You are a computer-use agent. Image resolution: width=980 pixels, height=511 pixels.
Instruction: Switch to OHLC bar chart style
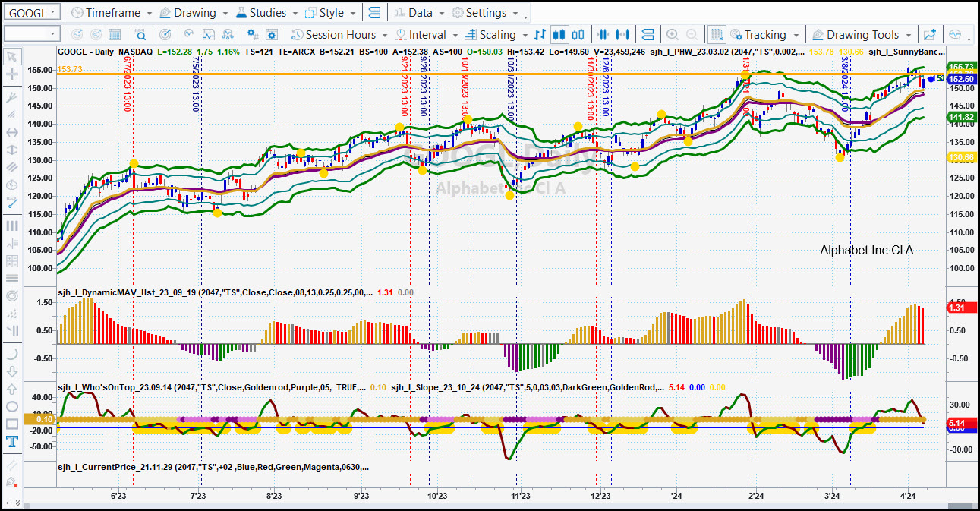(540, 34)
